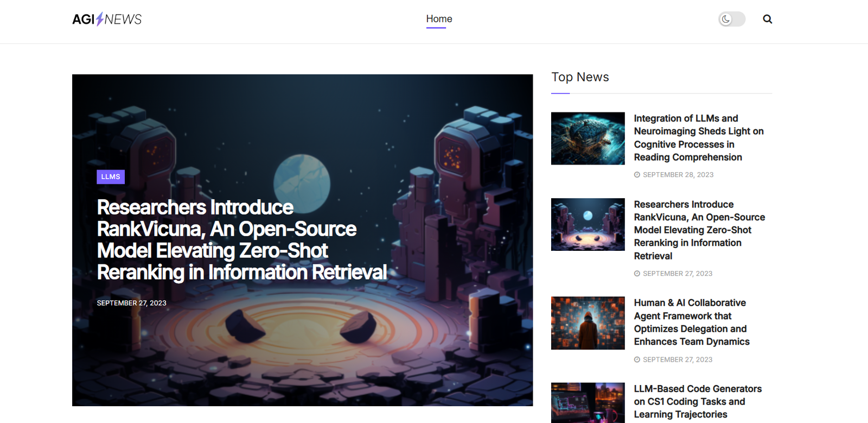Click the September 28, 2023 date
This screenshot has height=423, width=868.
click(678, 175)
